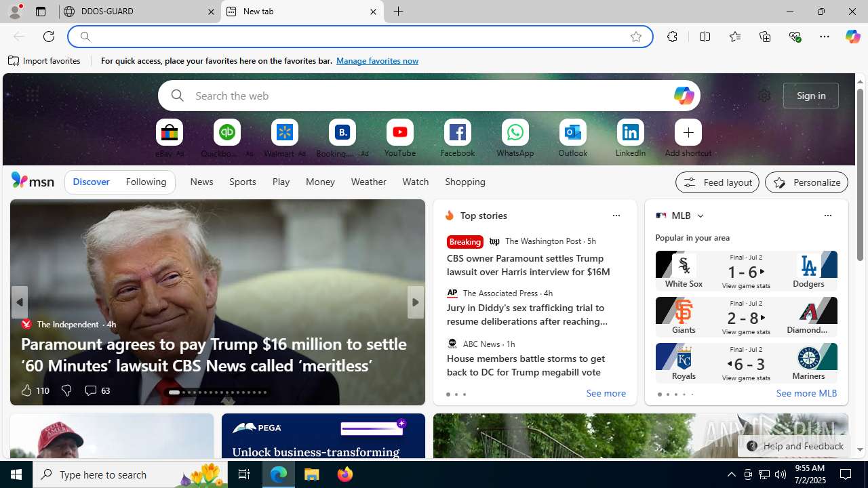This screenshot has width=868, height=488.
Task: Go to previous carousel story arrow
Action: 19,302
